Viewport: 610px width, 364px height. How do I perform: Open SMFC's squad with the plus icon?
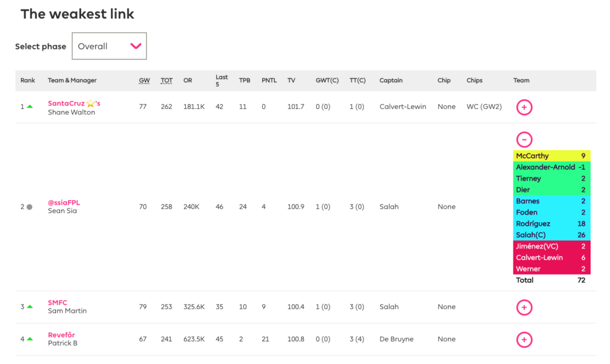(x=524, y=307)
